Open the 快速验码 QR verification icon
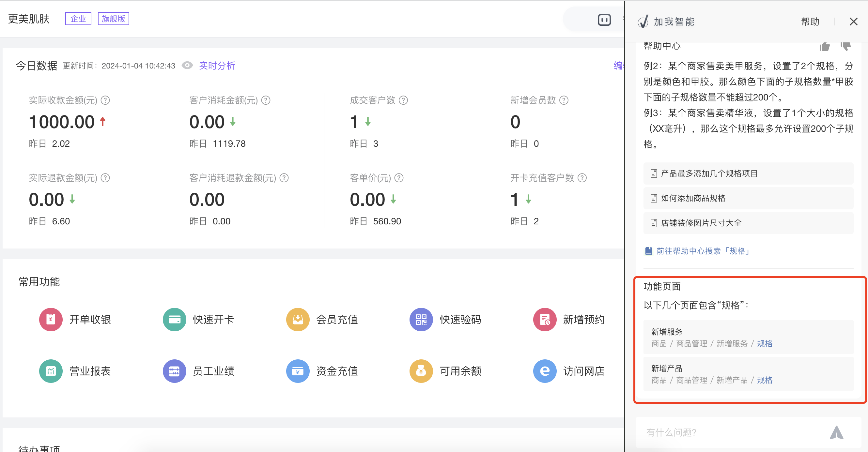The image size is (868, 452). [x=421, y=319]
